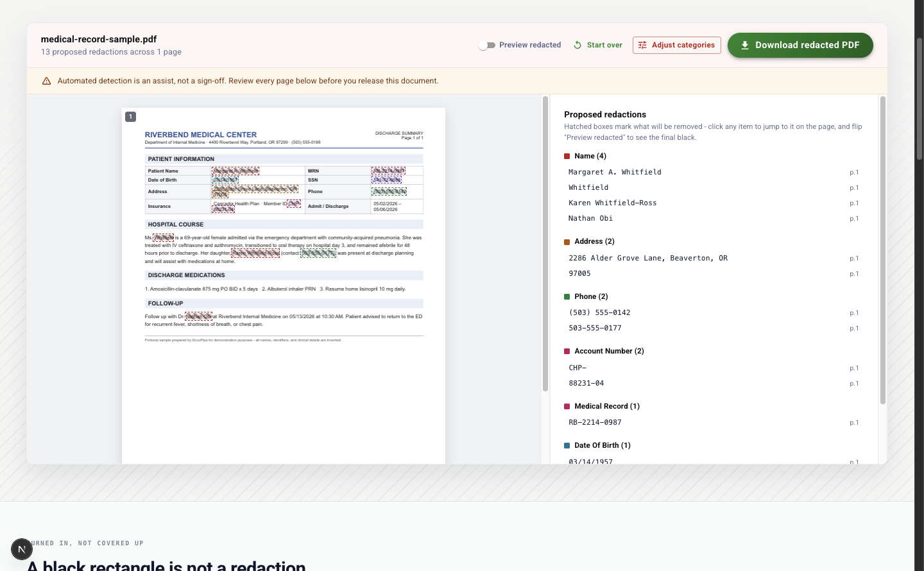The height and width of the screenshot is (571, 924).
Task: Select phone 503-555-0177 entry
Action: click(714, 328)
